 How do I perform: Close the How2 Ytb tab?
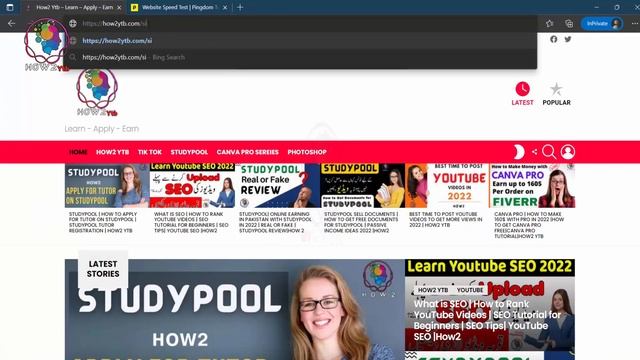click(119, 7)
